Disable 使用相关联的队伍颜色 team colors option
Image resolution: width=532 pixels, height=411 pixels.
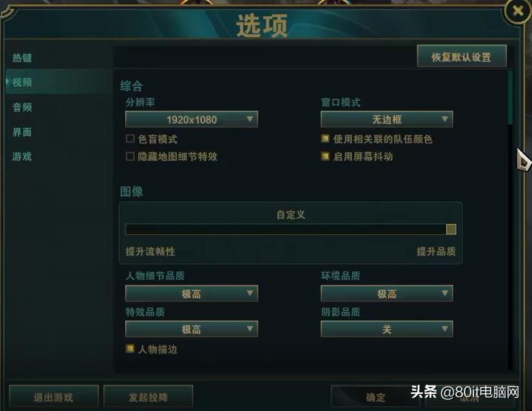tap(324, 138)
